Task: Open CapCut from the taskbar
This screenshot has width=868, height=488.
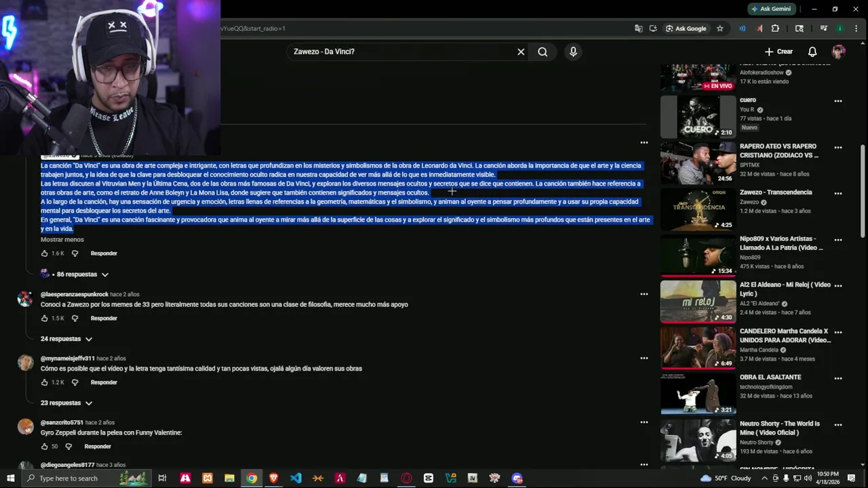Action: [429, 478]
